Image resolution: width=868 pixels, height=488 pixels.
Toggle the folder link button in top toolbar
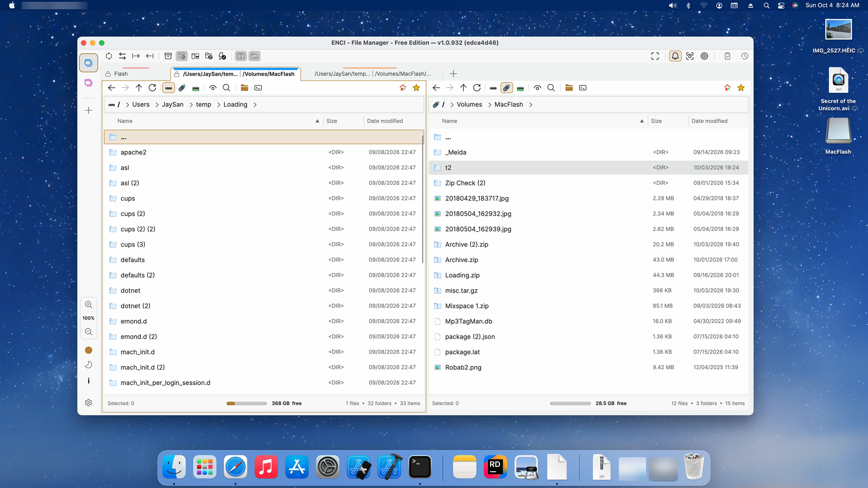point(255,56)
